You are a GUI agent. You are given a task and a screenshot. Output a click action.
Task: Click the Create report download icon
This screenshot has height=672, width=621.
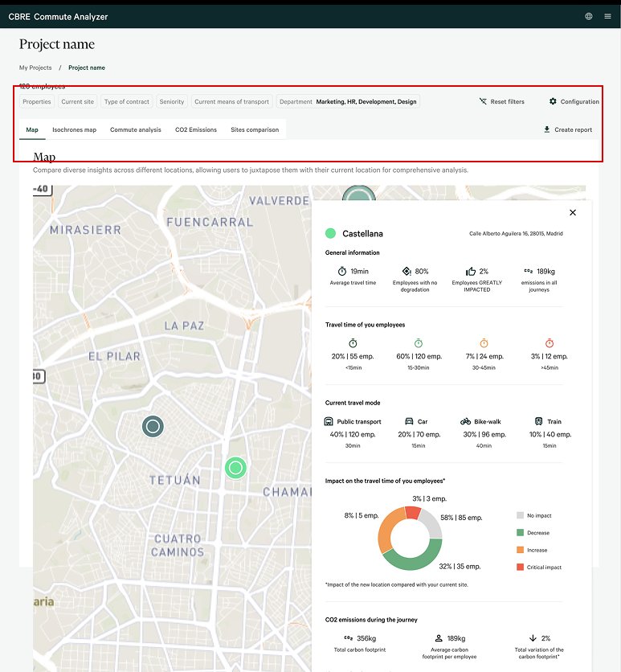tap(547, 129)
